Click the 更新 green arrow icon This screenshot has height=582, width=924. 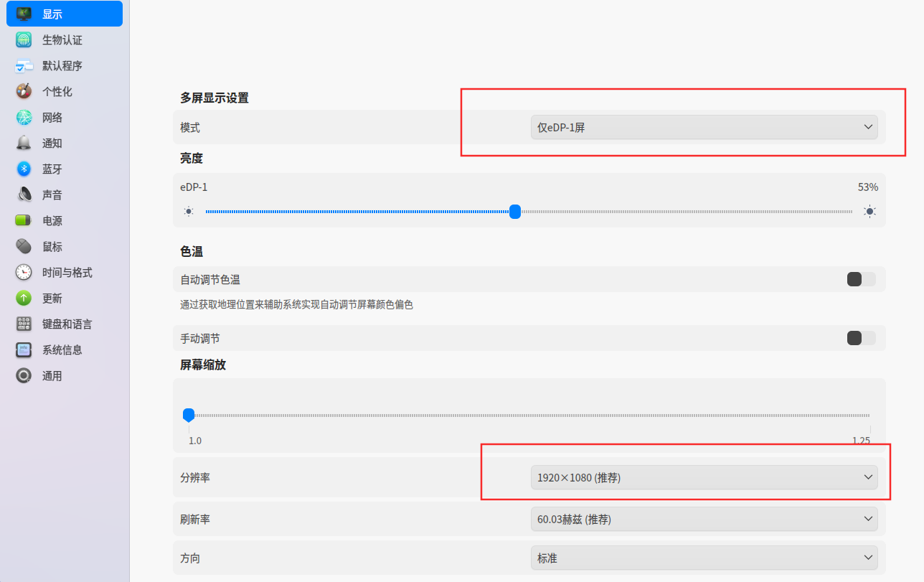click(x=24, y=298)
